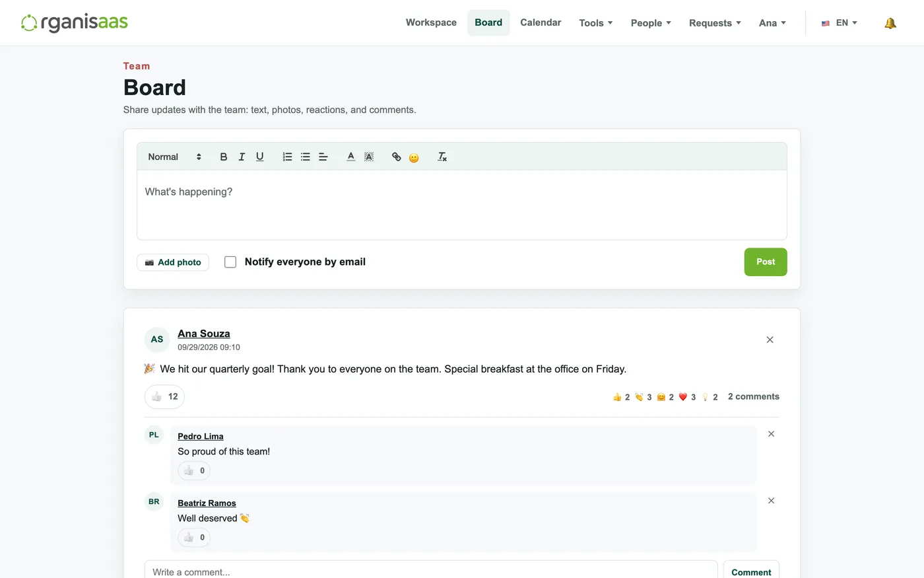924x578 pixels.
Task: Pick the text background highlight tool
Action: [x=369, y=157]
